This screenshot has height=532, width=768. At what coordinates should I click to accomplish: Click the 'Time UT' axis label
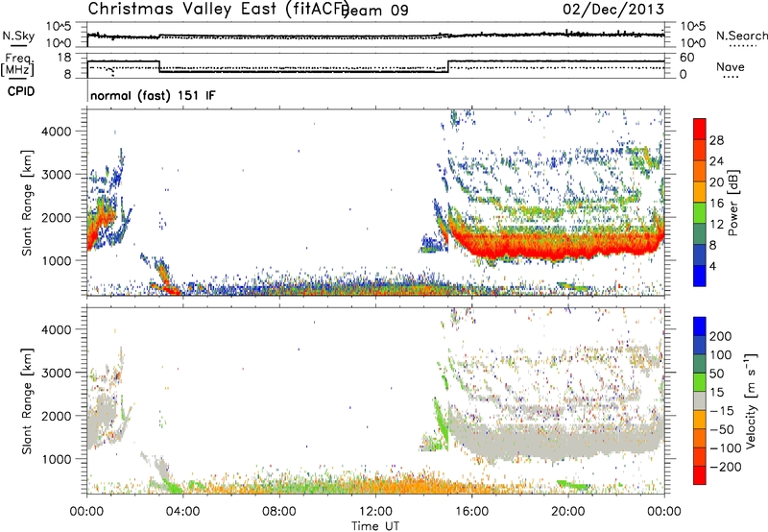click(x=375, y=525)
